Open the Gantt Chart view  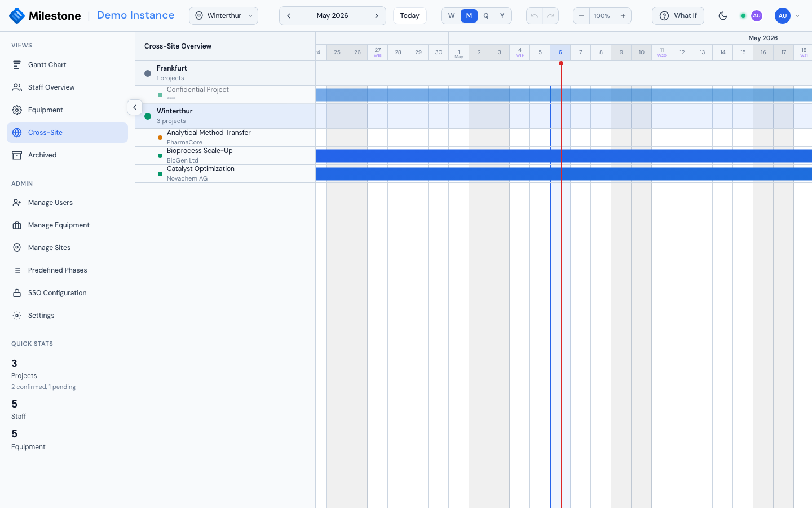click(x=67, y=65)
